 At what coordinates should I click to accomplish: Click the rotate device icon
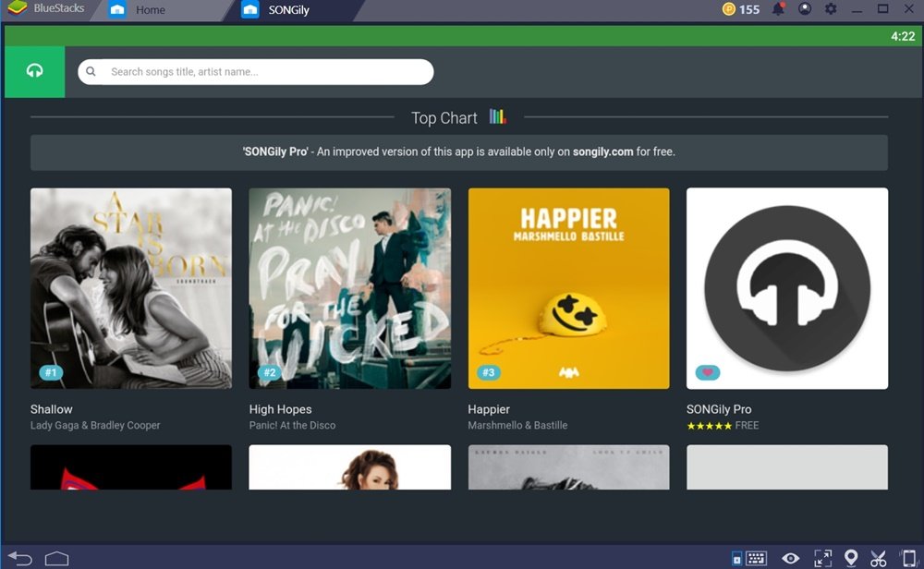tap(908, 558)
